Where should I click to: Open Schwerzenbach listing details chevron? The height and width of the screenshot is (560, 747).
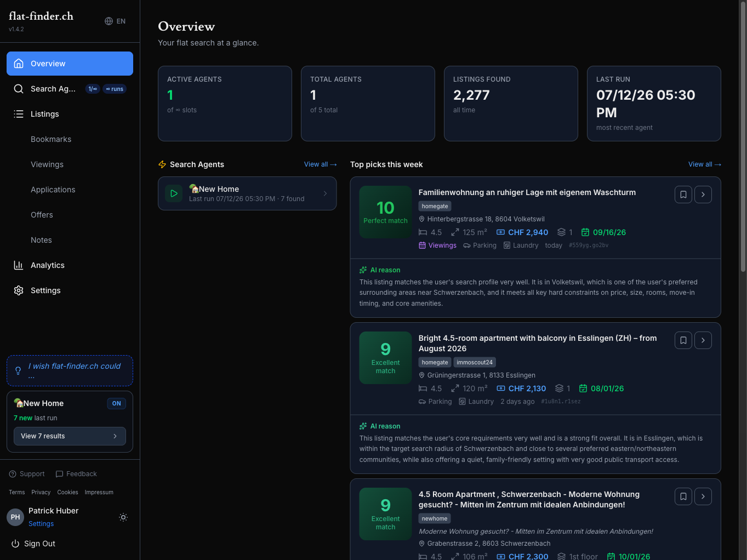[x=703, y=496]
